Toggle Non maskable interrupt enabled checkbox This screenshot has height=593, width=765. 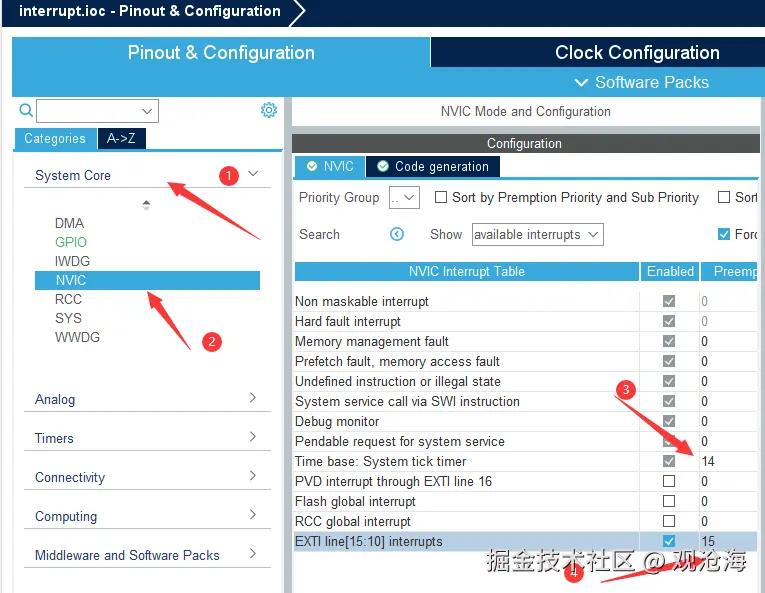(669, 301)
